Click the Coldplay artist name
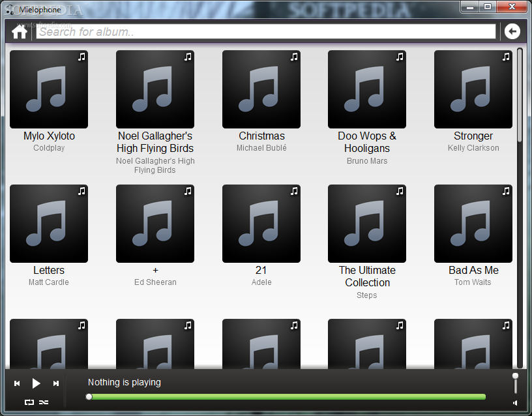532x416 pixels. click(49, 148)
